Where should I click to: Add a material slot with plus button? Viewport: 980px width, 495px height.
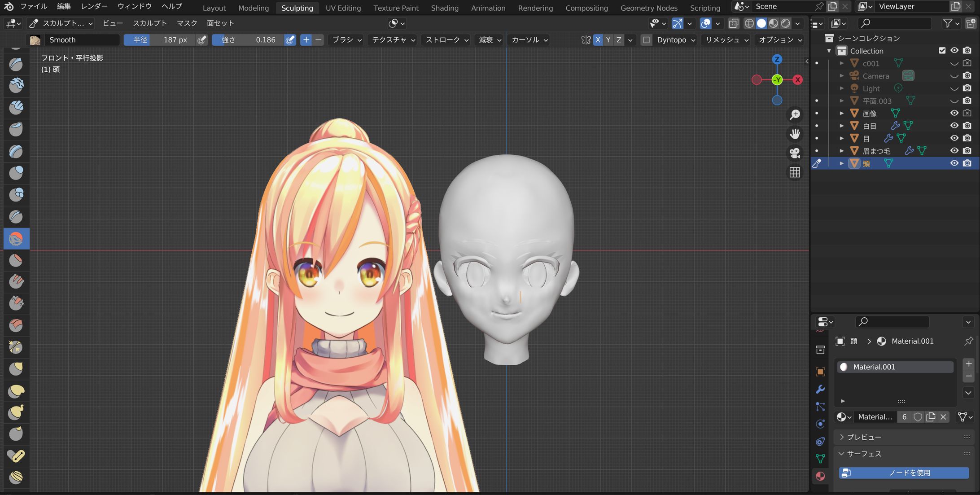[x=969, y=364]
